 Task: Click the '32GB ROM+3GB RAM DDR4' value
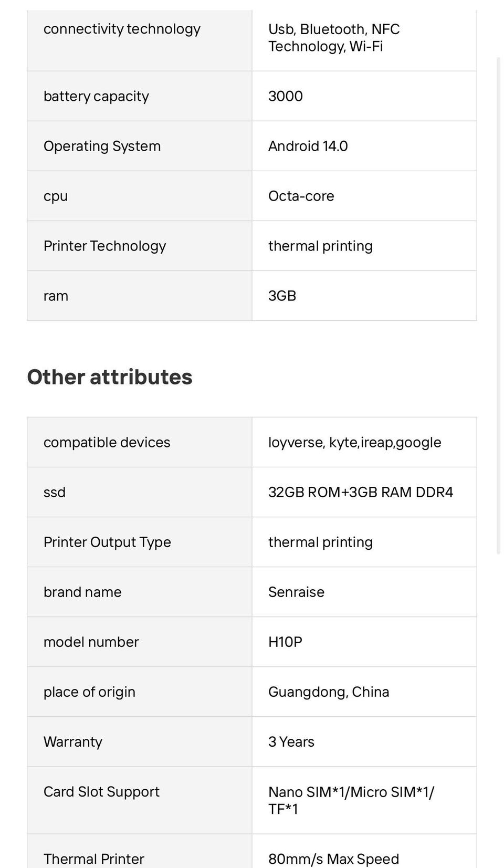[x=360, y=492]
